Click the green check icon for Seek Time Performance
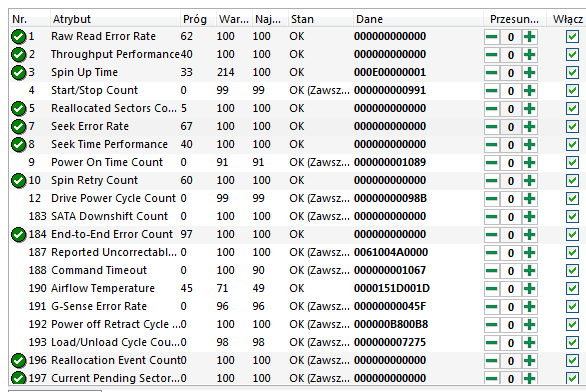 [18, 144]
